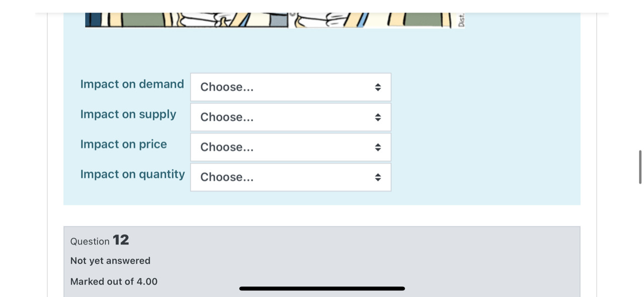Screen dimensions: 644x297
Task: Click the up-down arrow icon beside Impact on supply
Action: pyautogui.click(x=377, y=117)
